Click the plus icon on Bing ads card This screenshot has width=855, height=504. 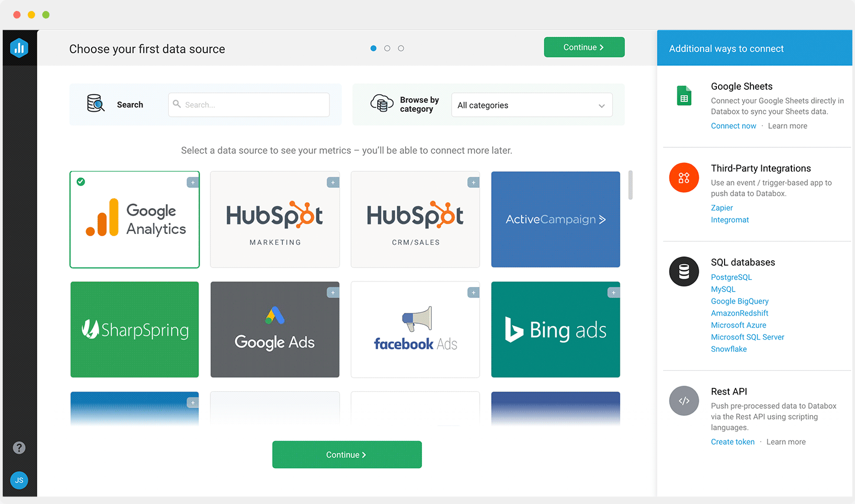point(614,293)
